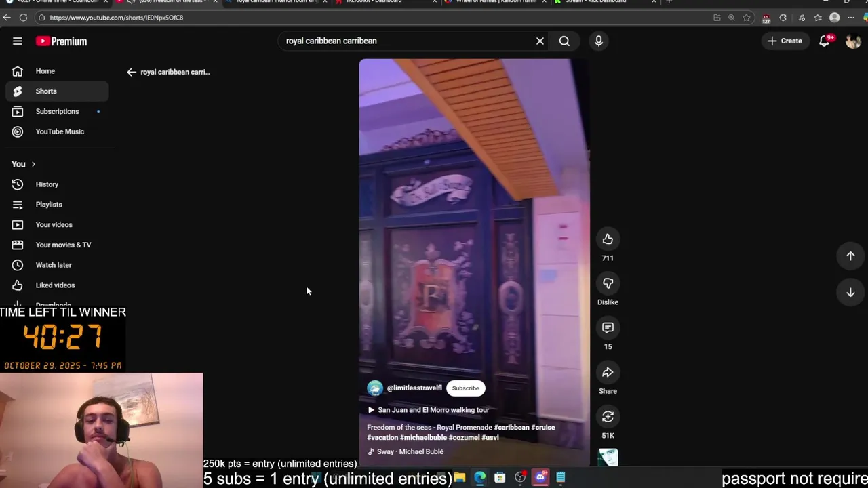Click the browser back arrow

(7, 18)
